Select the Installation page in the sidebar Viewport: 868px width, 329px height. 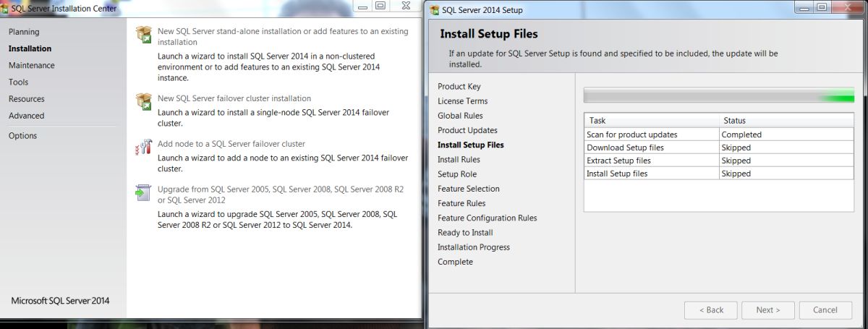point(30,48)
